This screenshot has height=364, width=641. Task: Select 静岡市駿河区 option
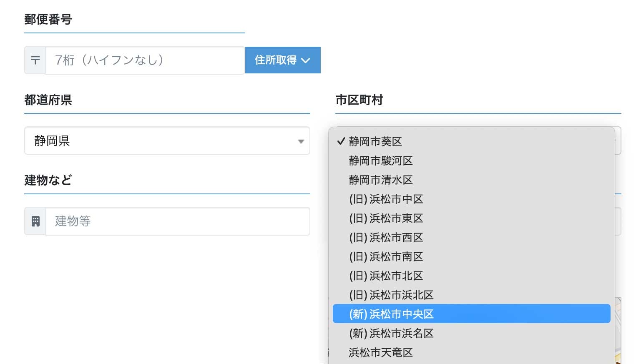pos(472,161)
